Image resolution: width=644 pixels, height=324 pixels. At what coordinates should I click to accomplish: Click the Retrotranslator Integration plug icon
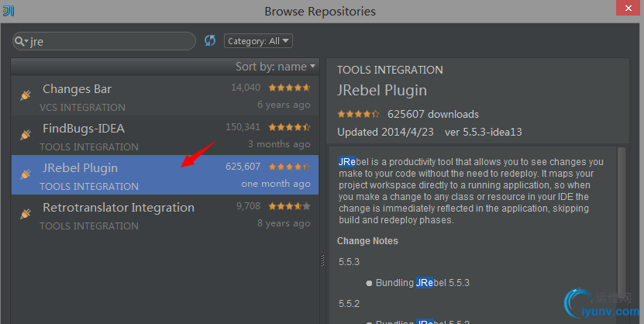tap(26, 213)
